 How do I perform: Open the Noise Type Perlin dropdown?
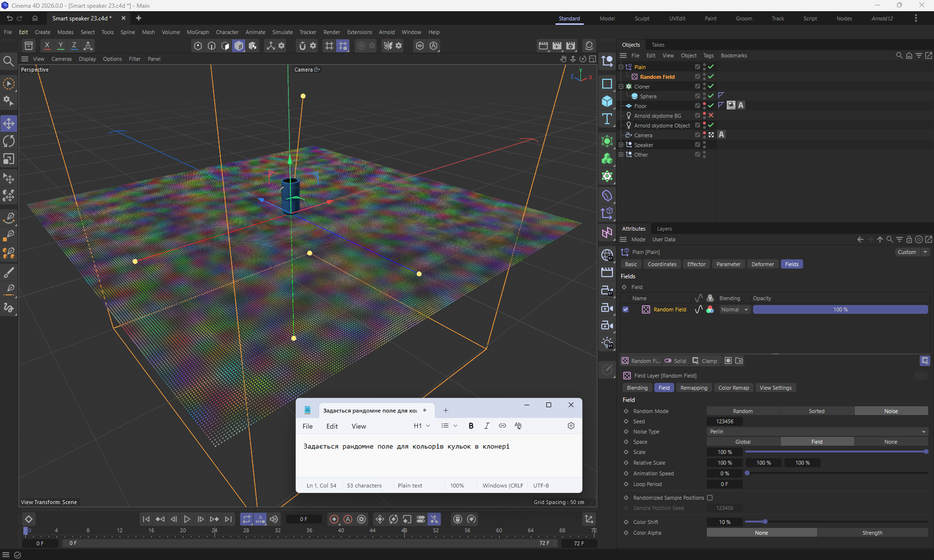coord(817,432)
